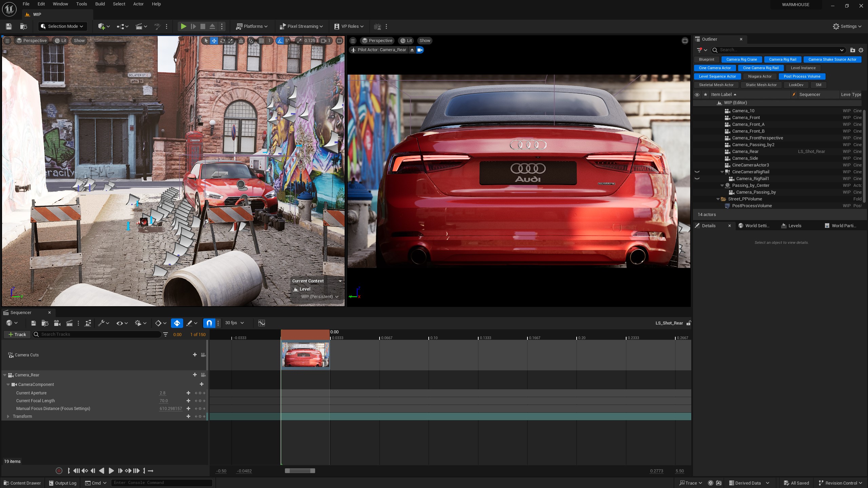Open the Build menu
Viewport: 868px width, 488px height.
point(100,4)
